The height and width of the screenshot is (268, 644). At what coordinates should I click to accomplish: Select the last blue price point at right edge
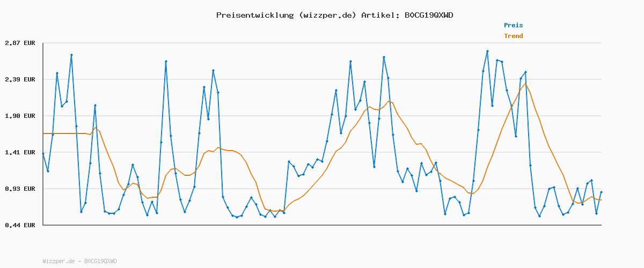point(601,192)
